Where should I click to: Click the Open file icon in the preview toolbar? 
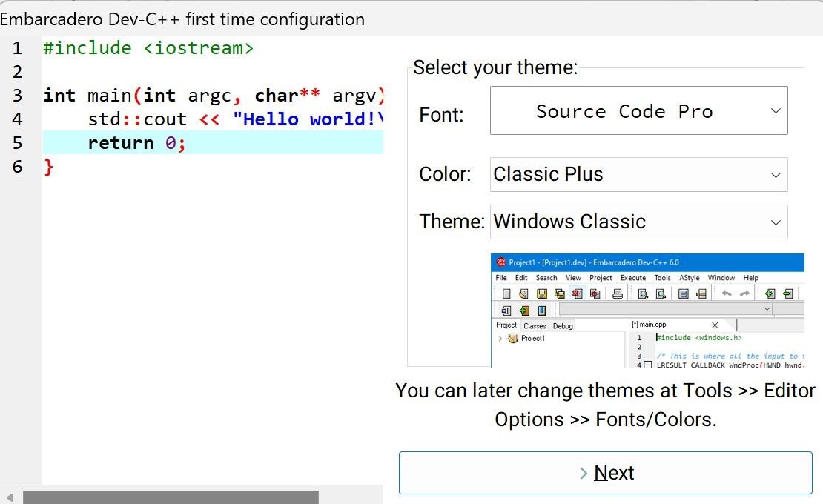click(523, 293)
